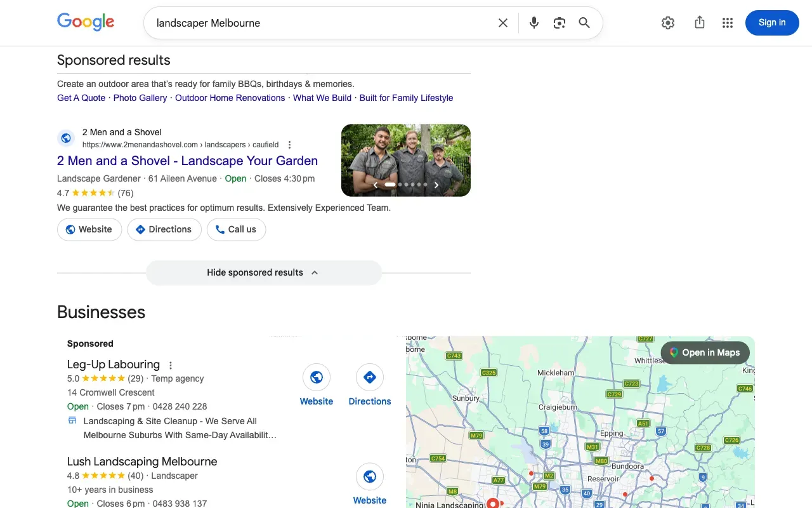Image resolution: width=812 pixels, height=508 pixels.
Task: Click the 2 Men and a Shovel site name
Action: click(122, 132)
